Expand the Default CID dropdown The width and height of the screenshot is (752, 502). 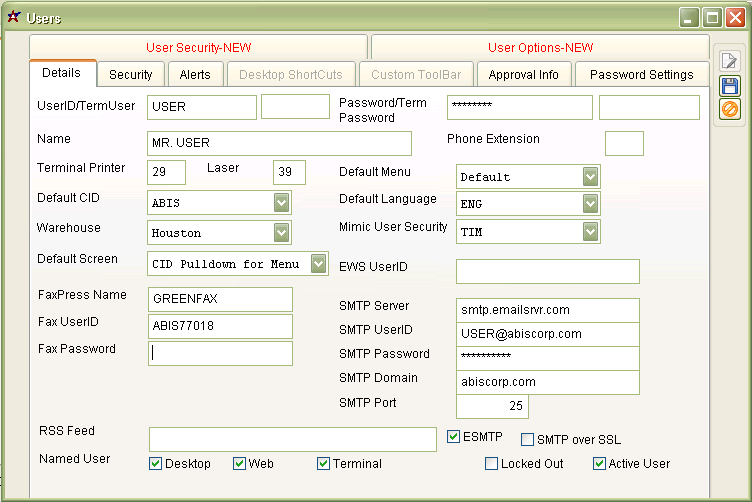tap(281, 203)
